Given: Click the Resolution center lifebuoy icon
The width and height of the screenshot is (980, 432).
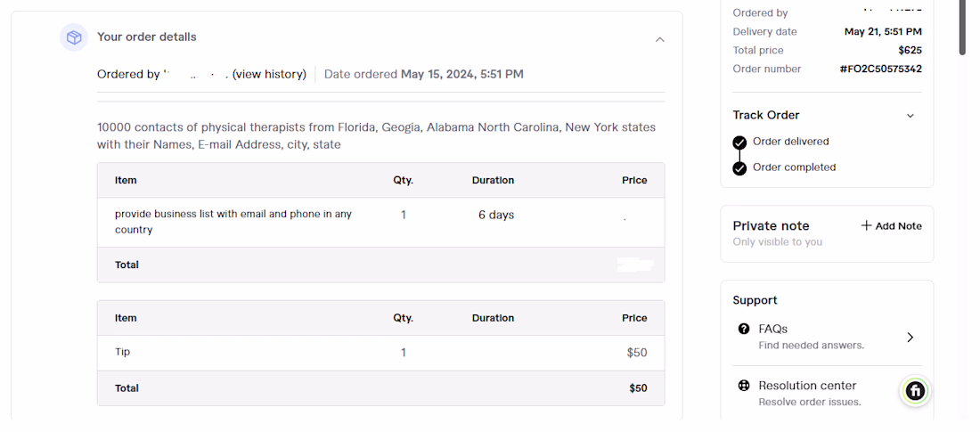Looking at the screenshot, I should (743, 386).
